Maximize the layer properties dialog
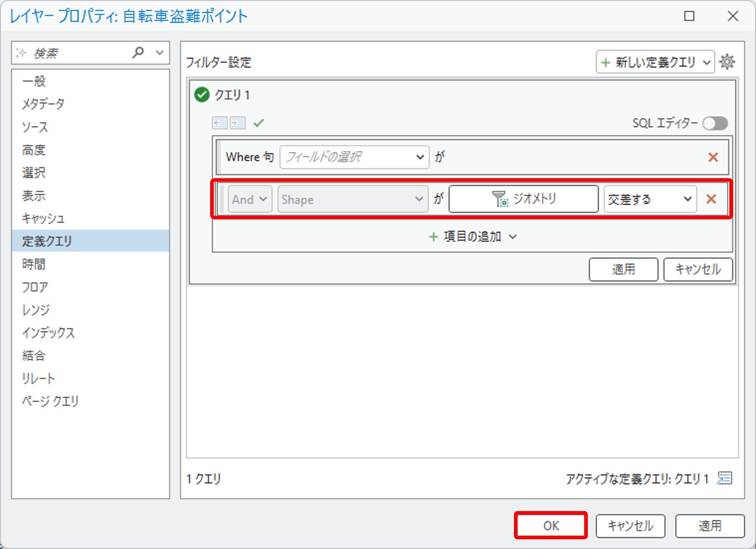The width and height of the screenshot is (756, 549). coord(689,16)
